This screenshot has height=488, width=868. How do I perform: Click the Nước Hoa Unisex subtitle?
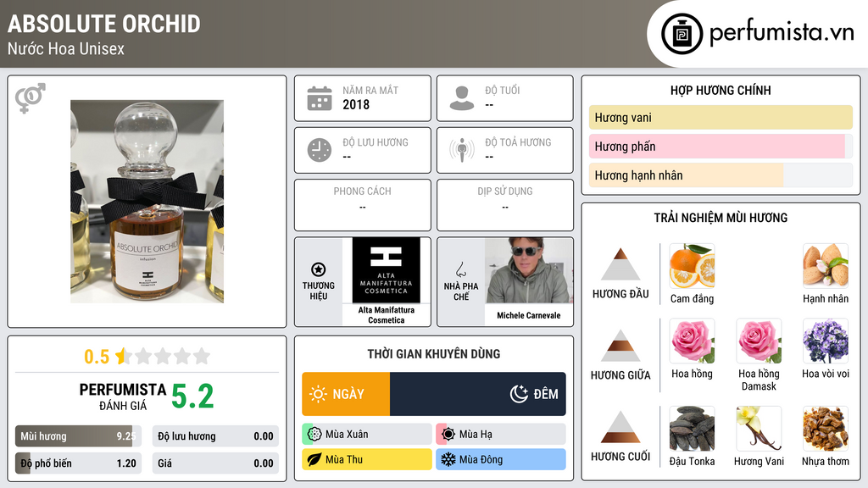pyautogui.click(x=66, y=48)
